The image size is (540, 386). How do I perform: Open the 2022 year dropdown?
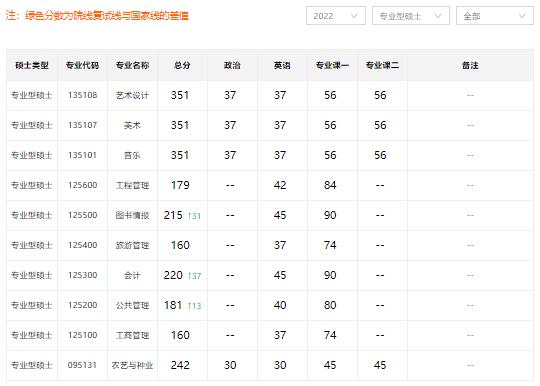tap(335, 16)
